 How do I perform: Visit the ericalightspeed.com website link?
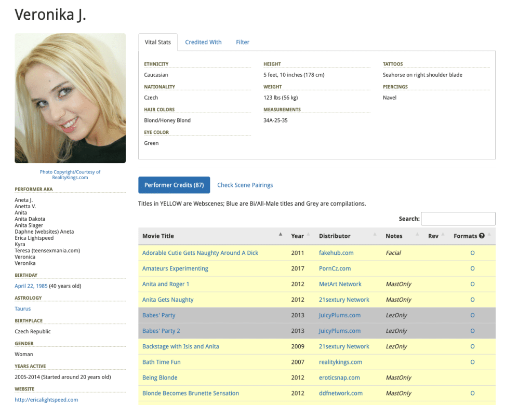(46, 400)
